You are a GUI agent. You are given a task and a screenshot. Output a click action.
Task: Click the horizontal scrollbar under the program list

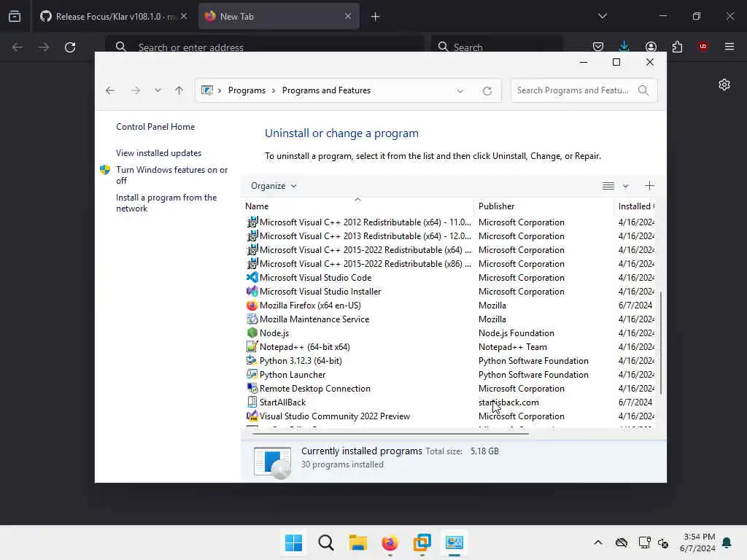click(390, 433)
